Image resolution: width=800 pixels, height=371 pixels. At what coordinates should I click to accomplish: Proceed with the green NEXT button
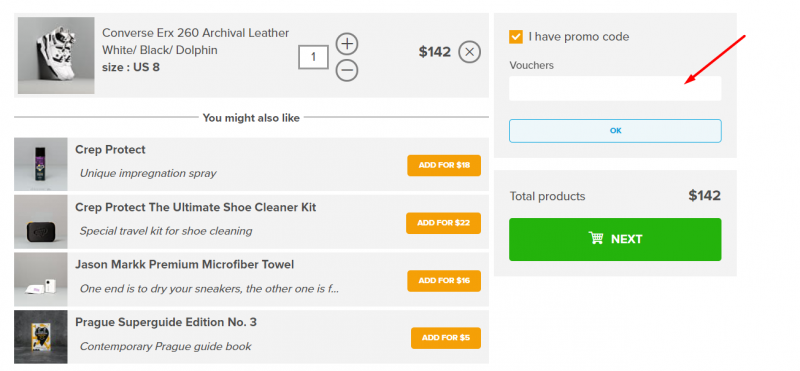[615, 239]
